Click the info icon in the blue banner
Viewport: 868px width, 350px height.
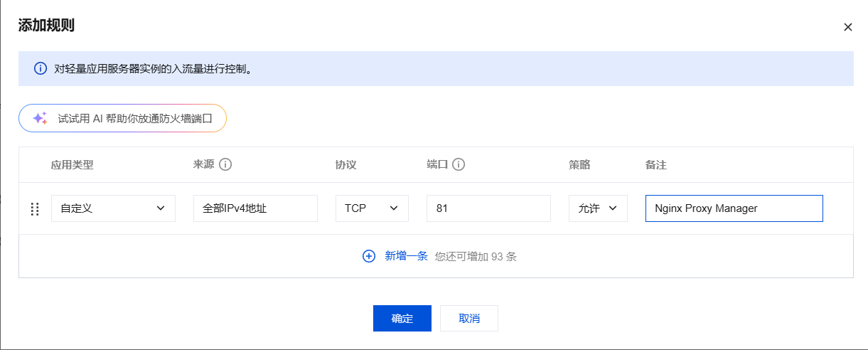[41, 69]
